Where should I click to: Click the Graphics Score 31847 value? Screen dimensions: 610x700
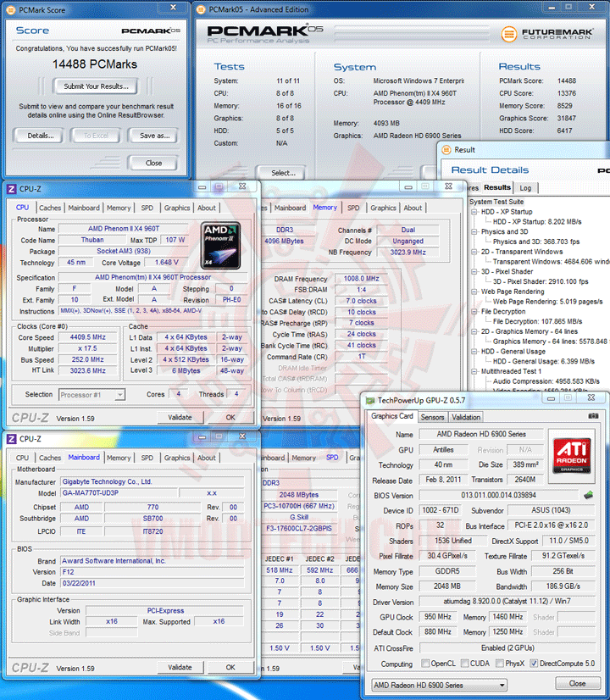(x=566, y=119)
